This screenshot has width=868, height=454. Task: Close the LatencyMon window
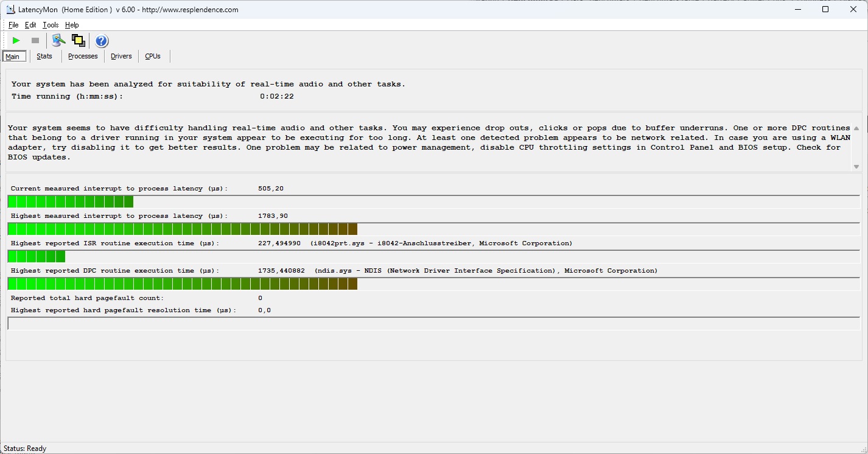853,9
